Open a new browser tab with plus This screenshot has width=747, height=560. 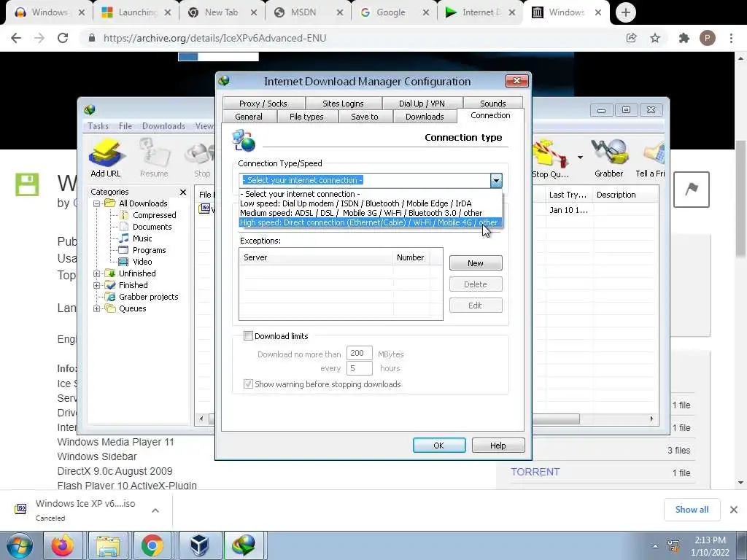tap(625, 12)
